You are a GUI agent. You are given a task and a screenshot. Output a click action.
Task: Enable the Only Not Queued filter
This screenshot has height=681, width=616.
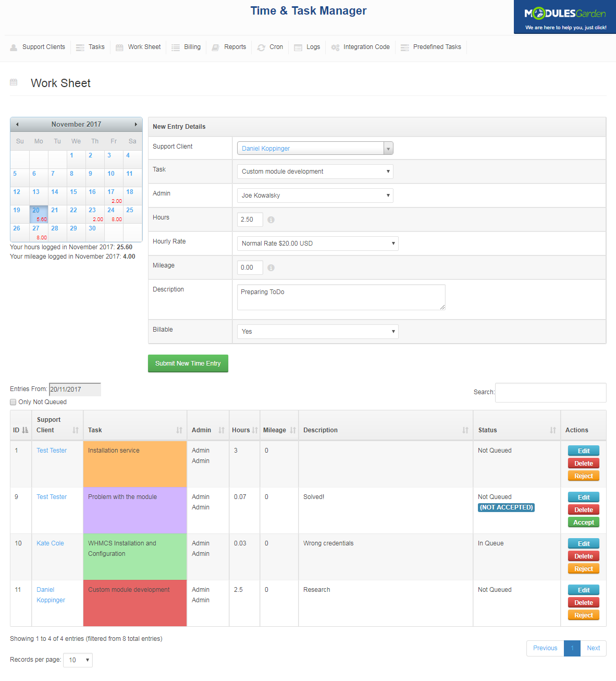point(13,402)
